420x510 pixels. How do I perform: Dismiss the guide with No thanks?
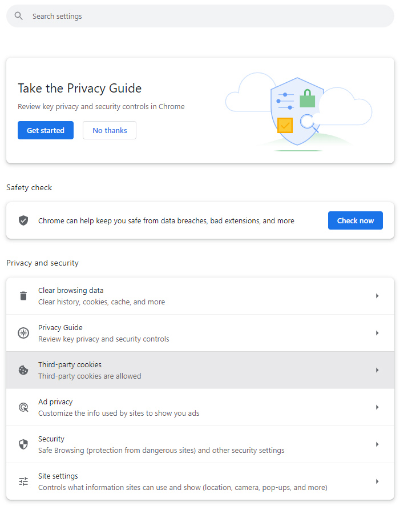coord(110,130)
